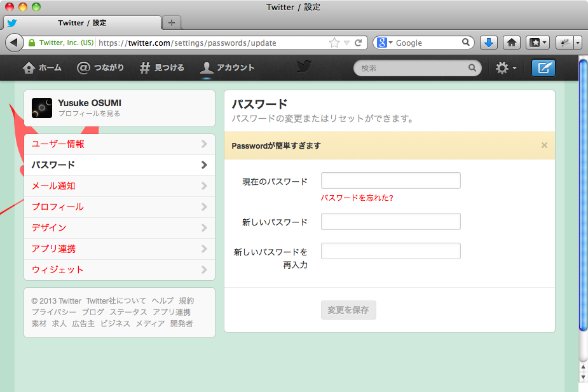Open ビジネス footer link
Screen dimensions: 588x392
coord(115,323)
